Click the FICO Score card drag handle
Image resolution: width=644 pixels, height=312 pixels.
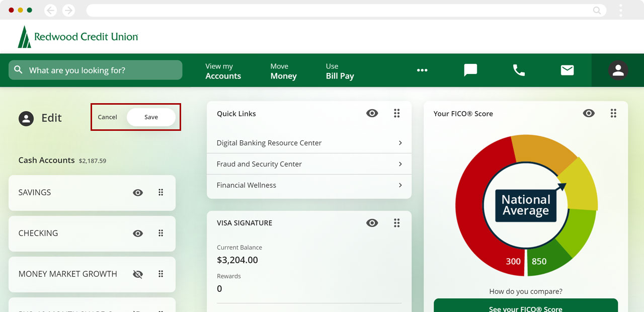point(613,114)
